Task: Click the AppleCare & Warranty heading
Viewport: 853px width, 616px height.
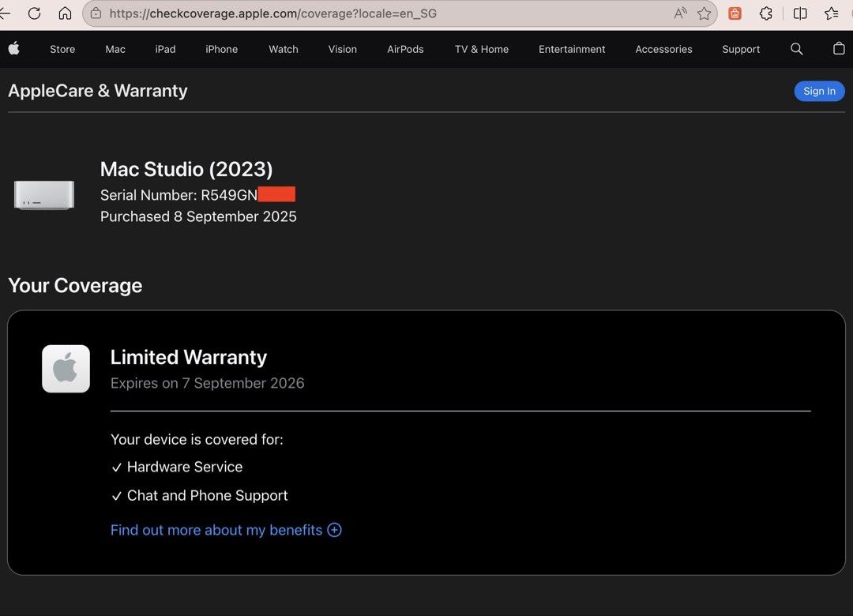Action: click(98, 90)
